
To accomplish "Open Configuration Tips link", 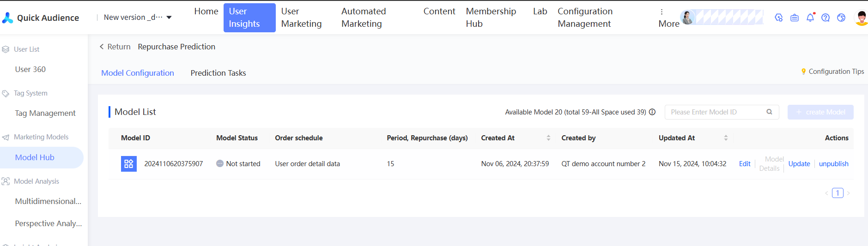I will 836,72.
